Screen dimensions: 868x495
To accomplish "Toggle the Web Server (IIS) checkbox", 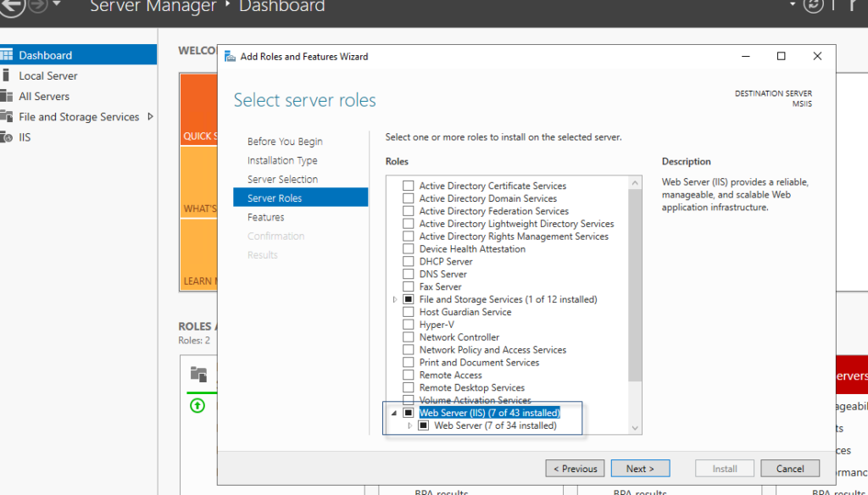I will tap(408, 413).
